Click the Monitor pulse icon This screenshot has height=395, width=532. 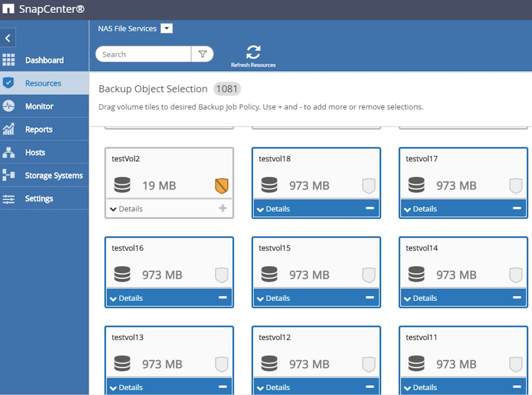click(x=8, y=106)
